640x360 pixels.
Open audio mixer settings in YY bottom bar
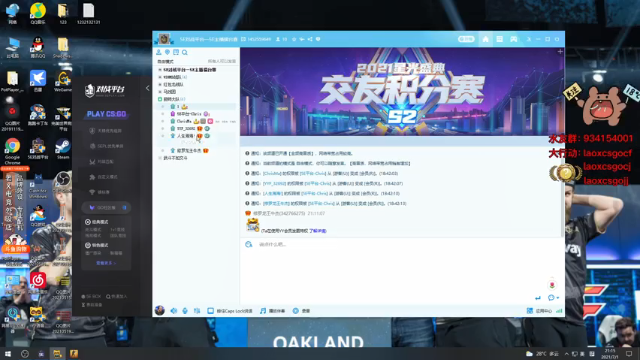[197, 311]
